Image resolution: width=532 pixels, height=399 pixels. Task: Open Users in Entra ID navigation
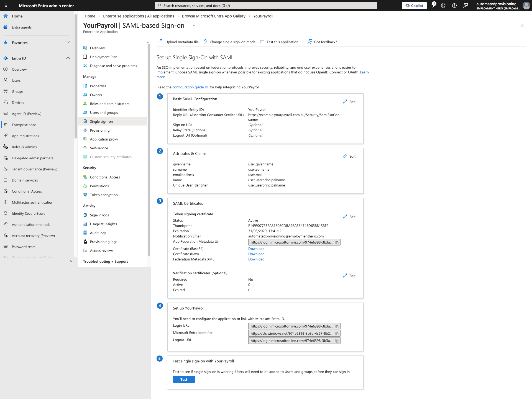(x=16, y=80)
